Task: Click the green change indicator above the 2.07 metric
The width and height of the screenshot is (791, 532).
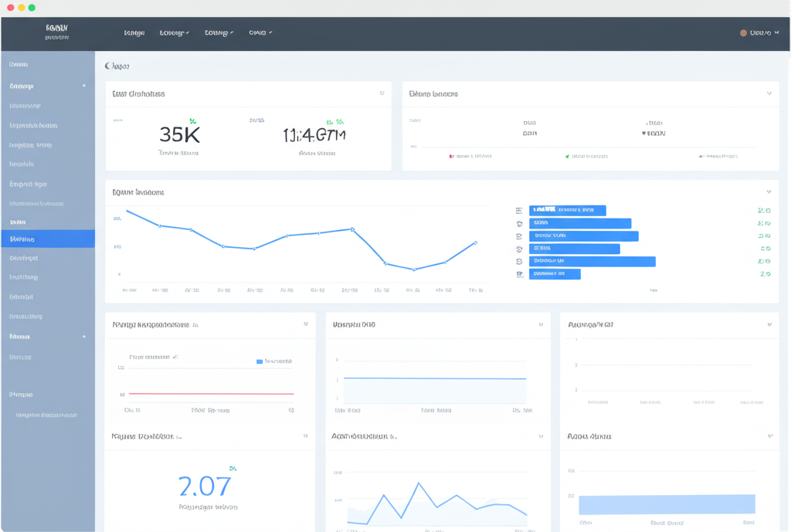Action: tap(233, 466)
